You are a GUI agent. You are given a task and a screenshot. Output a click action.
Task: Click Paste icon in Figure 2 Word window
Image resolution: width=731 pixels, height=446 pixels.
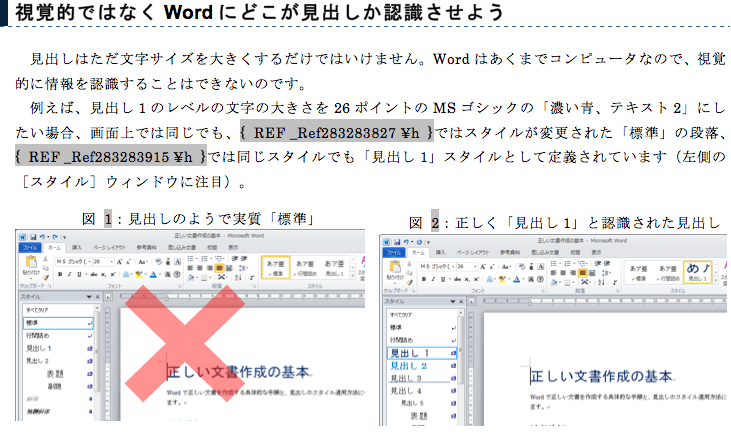click(395, 267)
